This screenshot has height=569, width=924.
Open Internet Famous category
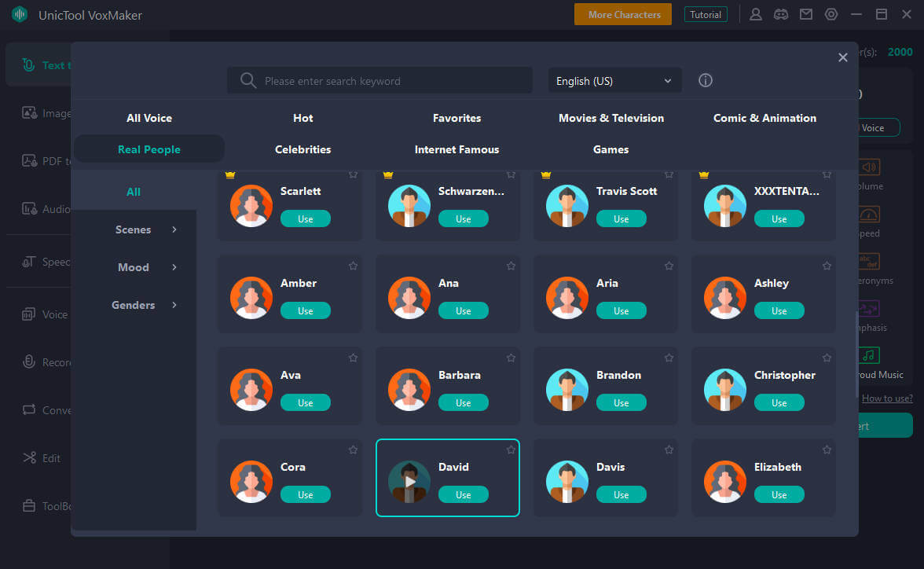(456, 149)
